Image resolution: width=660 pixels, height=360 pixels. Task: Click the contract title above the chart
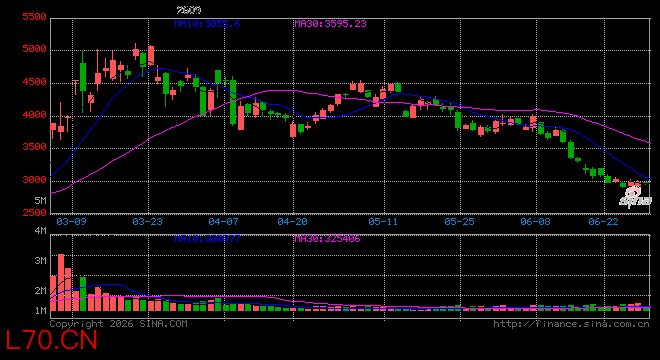pyautogui.click(x=189, y=10)
